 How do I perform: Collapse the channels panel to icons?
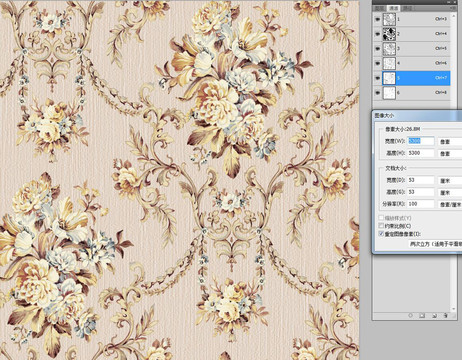[x=449, y=2]
